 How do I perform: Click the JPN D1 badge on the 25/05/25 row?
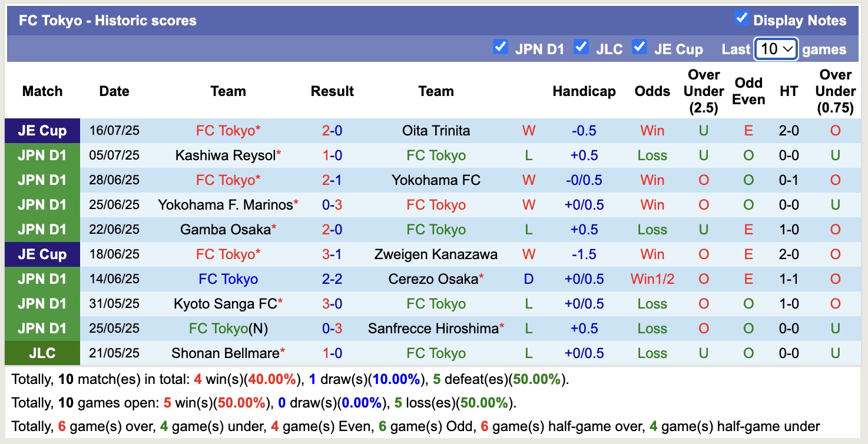(x=42, y=328)
